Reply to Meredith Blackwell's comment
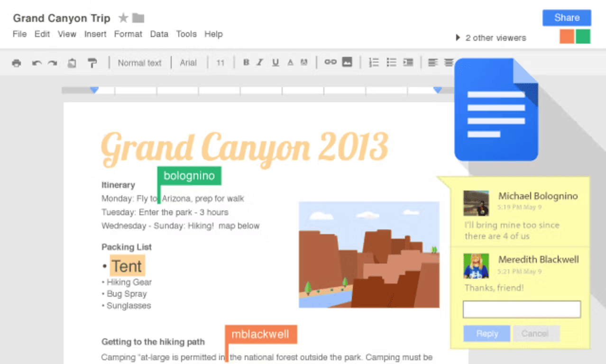Screen dimensions: 606x364 (487, 333)
